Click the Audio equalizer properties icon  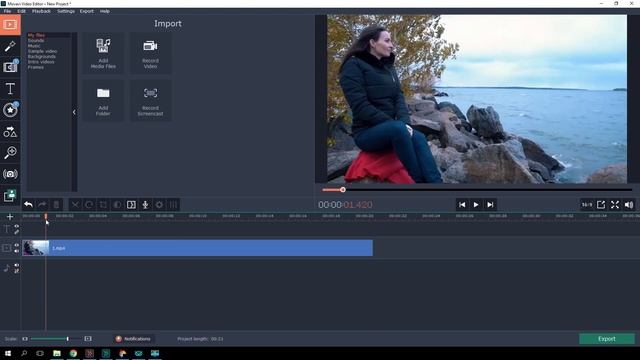(x=173, y=205)
